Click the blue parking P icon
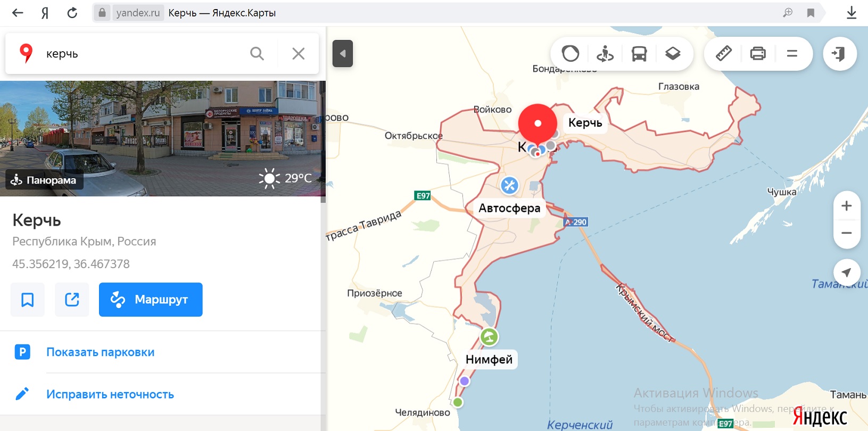The height and width of the screenshot is (431, 868). (22, 352)
